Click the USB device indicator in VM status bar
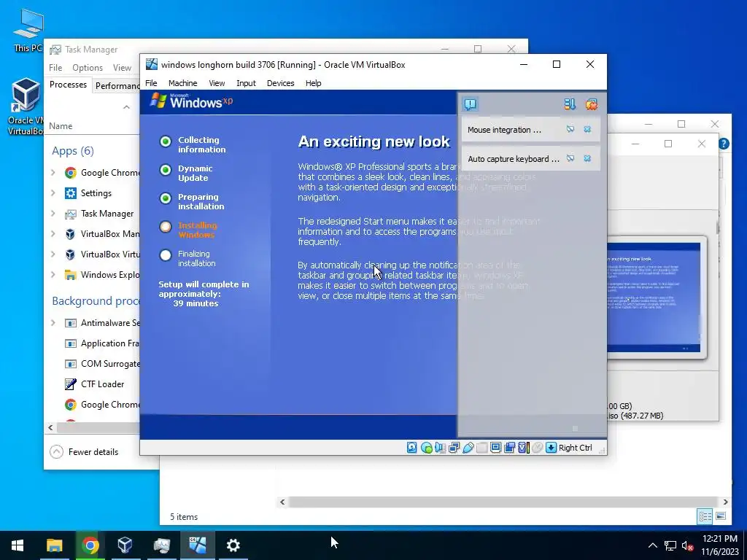The image size is (747, 560). pyautogui.click(x=468, y=448)
